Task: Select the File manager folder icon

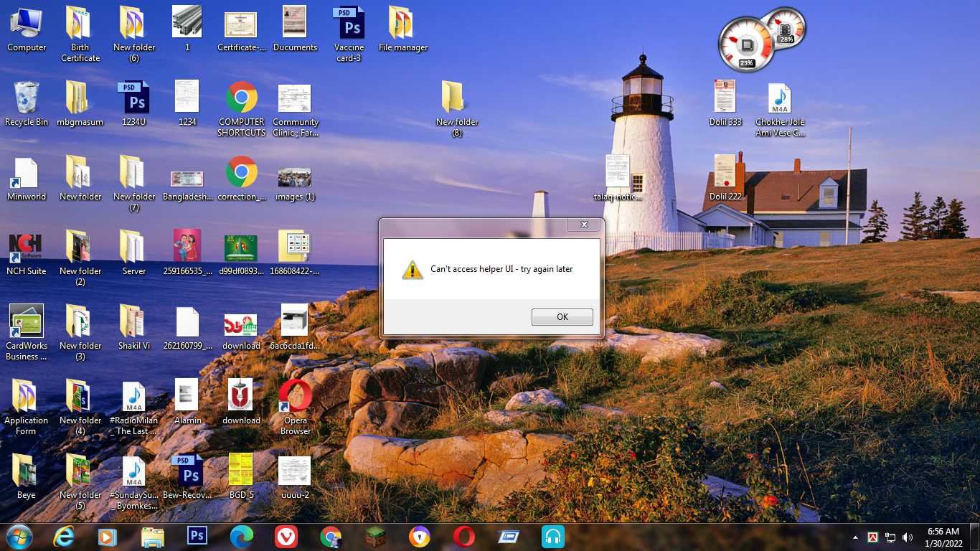Action: [402, 29]
